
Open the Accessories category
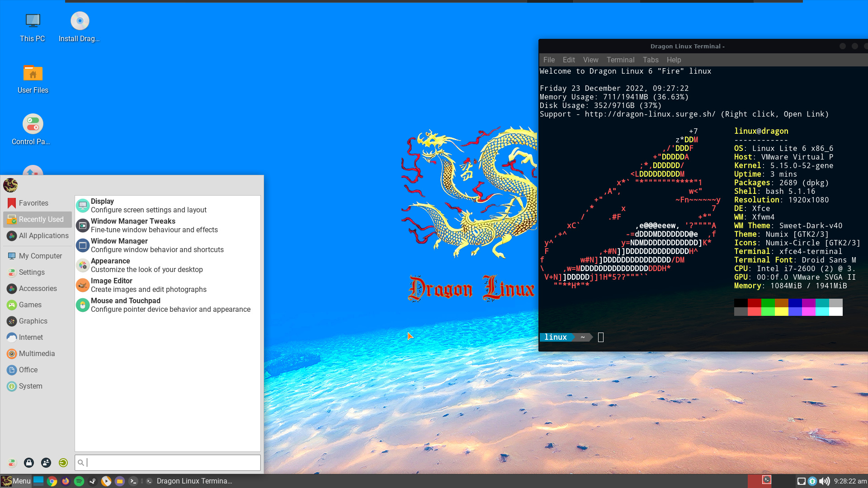[38, 288]
